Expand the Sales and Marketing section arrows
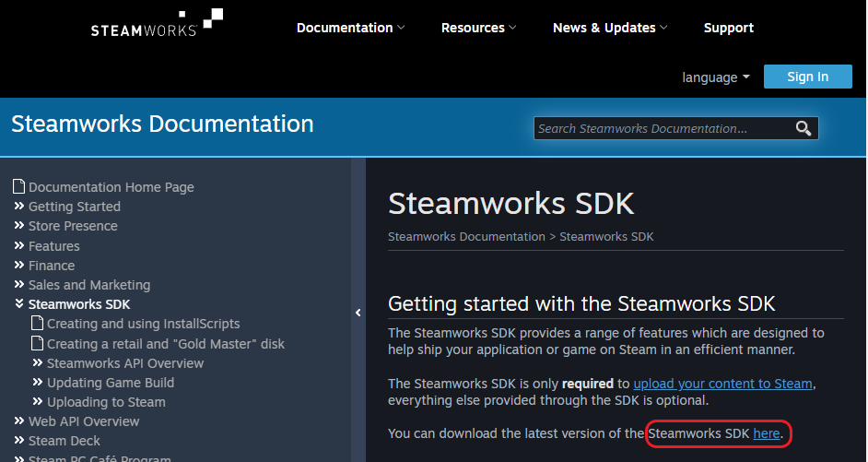 [18, 284]
